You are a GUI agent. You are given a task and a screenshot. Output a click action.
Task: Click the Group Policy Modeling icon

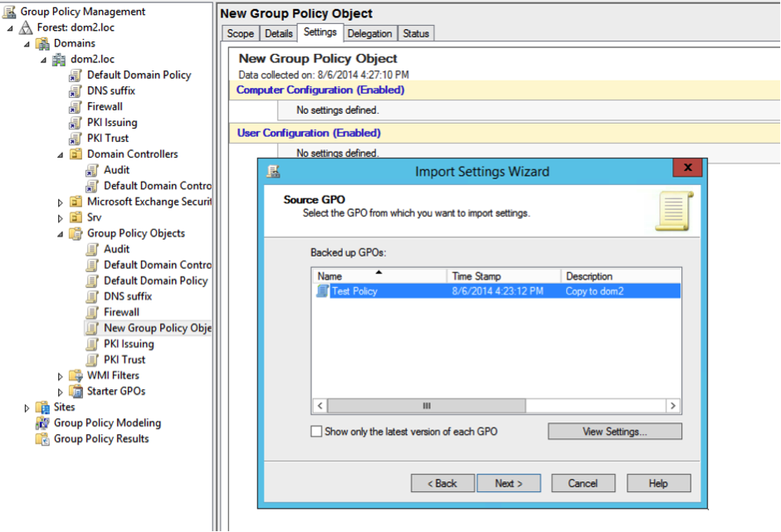pos(42,423)
